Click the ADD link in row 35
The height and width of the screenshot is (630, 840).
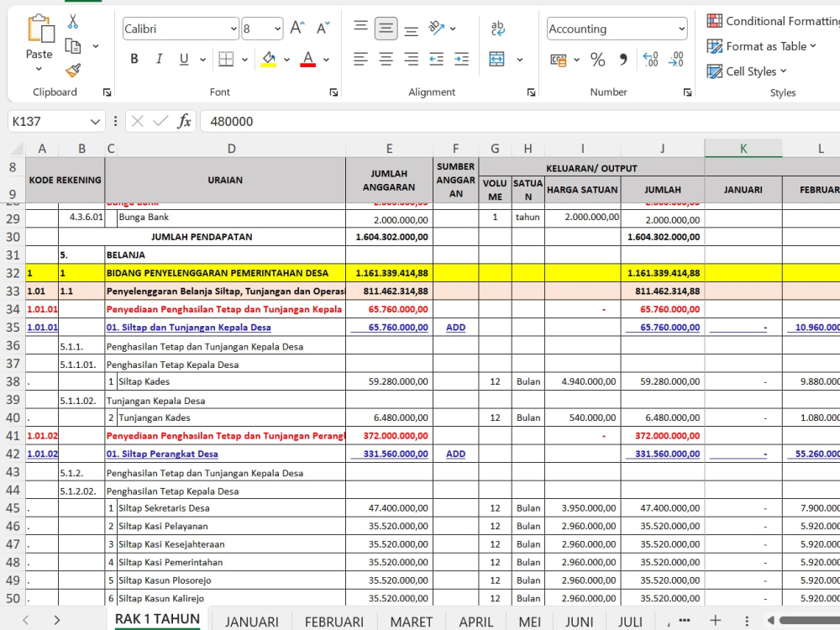455,328
